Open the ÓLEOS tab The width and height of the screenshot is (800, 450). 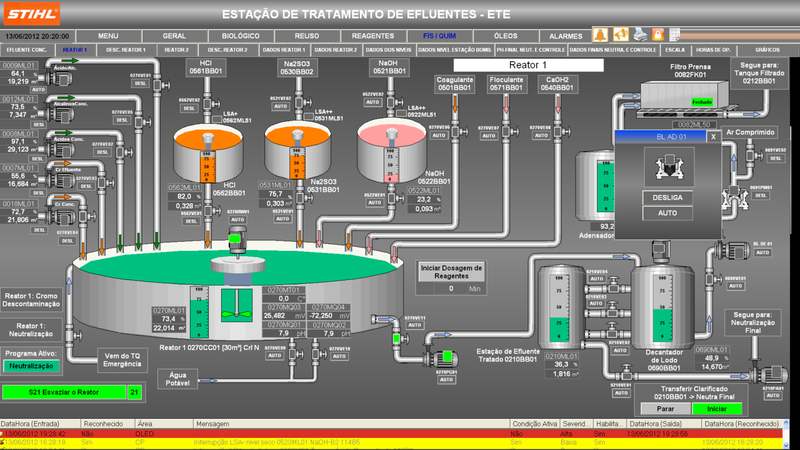pos(506,36)
